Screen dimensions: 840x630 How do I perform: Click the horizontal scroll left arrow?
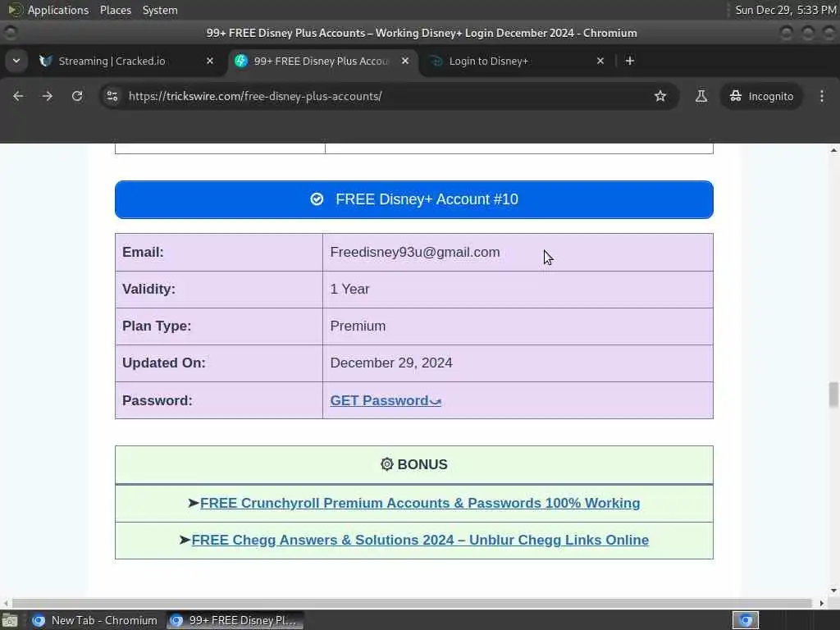pyautogui.click(x=6, y=603)
